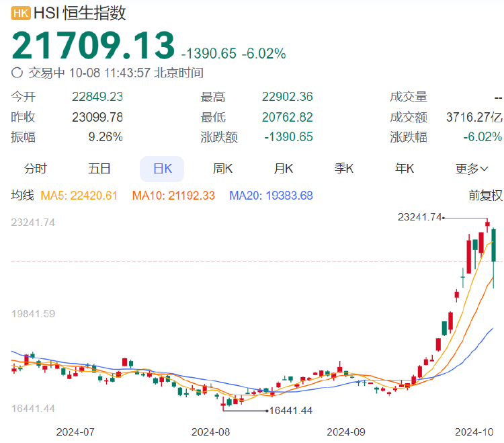
Task: Click the 涨跌幅 value -6.02% in stats
Action: tap(482, 137)
